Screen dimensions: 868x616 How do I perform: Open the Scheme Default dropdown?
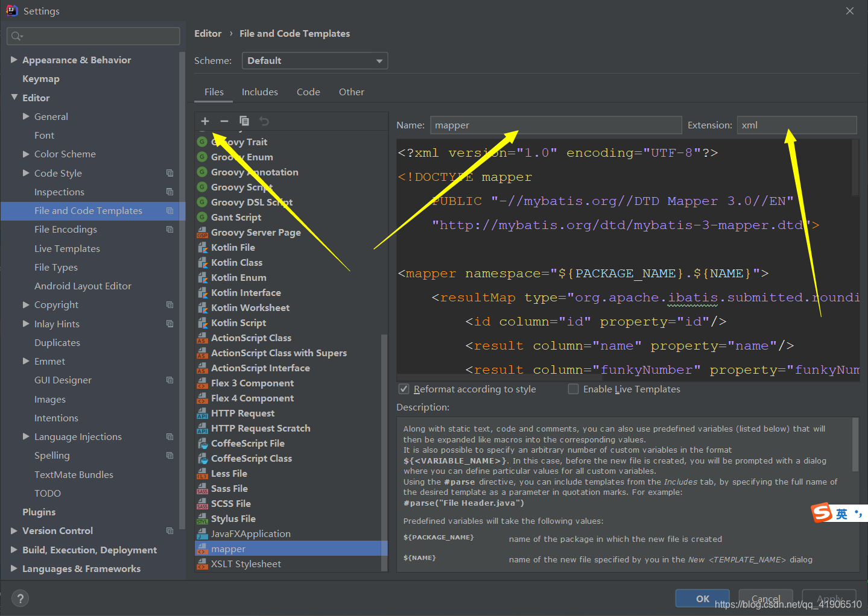pos(314,60)
